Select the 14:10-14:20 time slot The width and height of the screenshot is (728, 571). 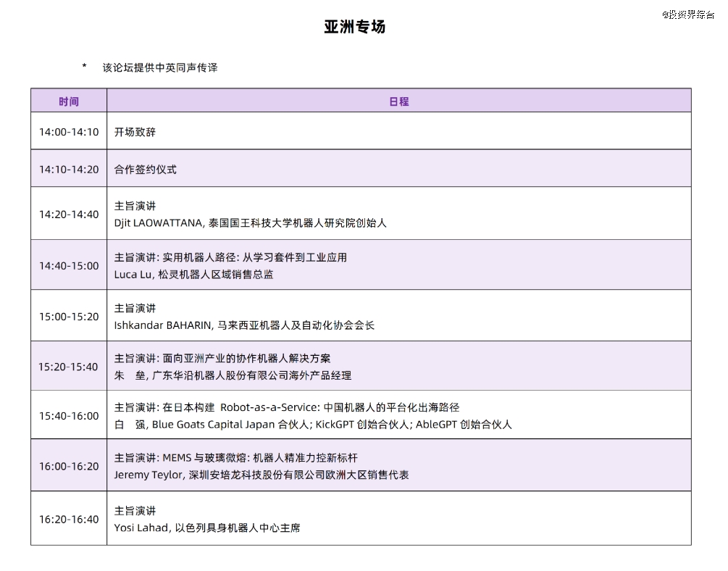69,169
